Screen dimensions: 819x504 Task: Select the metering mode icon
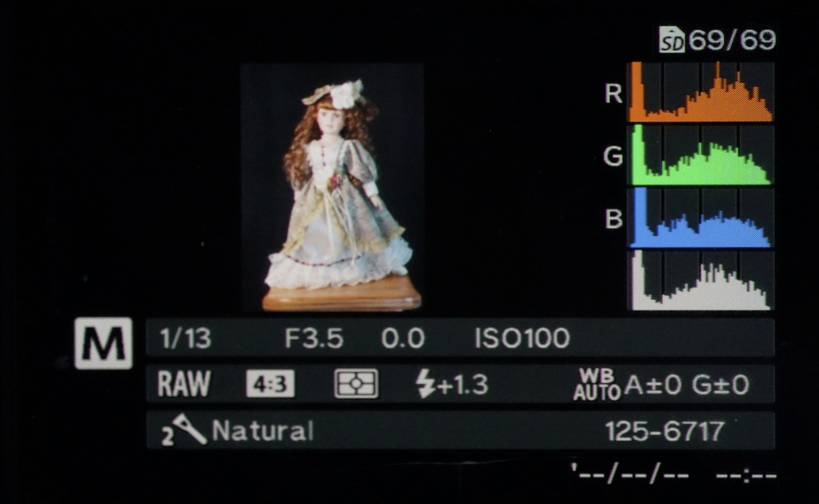[356, 384]
